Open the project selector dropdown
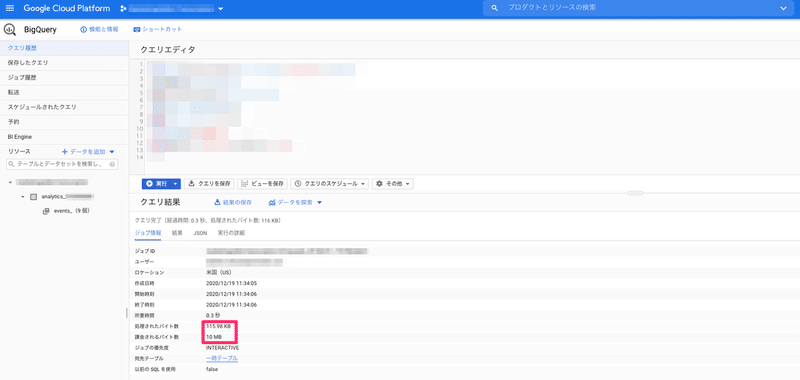This screenshot has width=800, height=380. pos(172,9)
